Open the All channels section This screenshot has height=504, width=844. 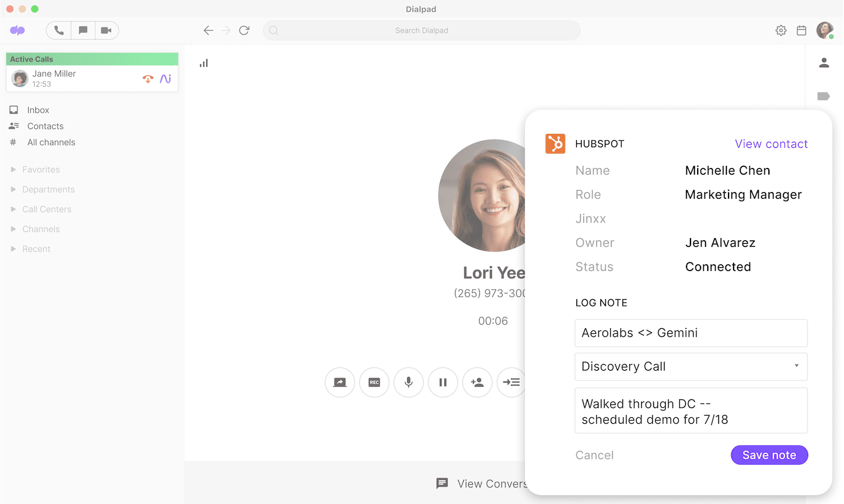coord(51,142)
